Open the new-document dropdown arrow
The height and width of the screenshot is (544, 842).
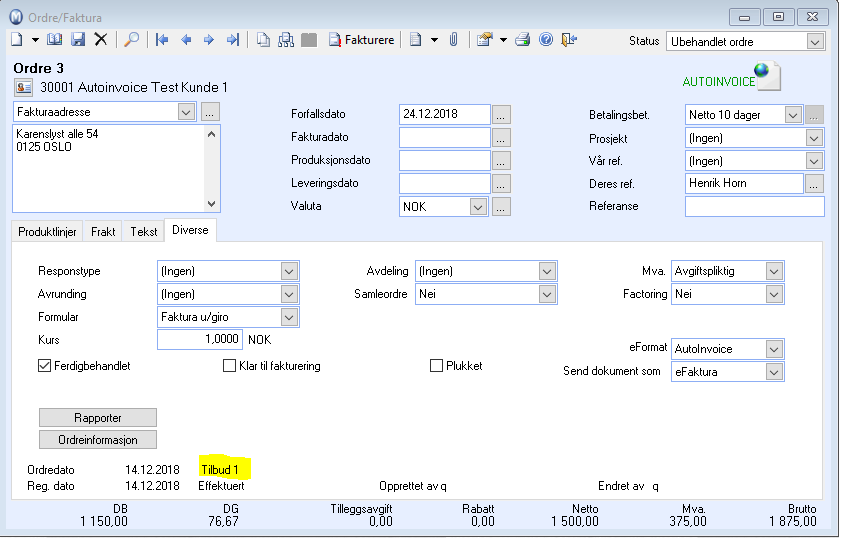[35, 40]
